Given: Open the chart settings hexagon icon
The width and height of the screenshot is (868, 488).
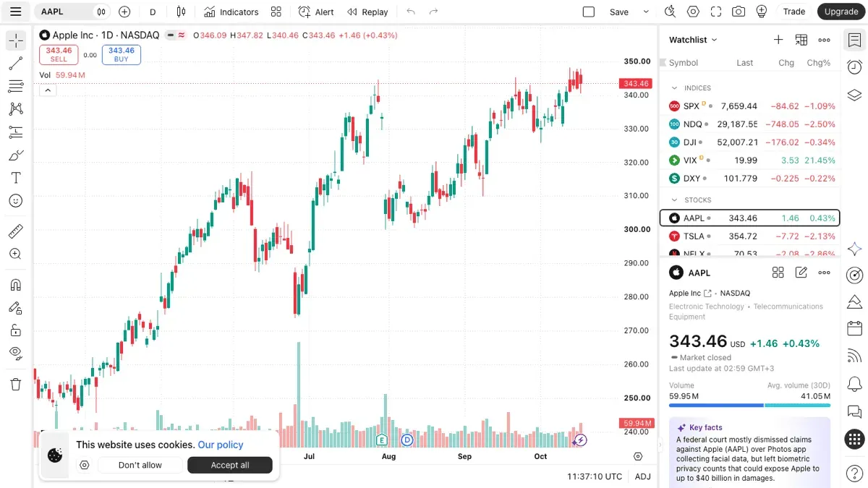Looking at the screenshot, I should (x=693, y=12).
